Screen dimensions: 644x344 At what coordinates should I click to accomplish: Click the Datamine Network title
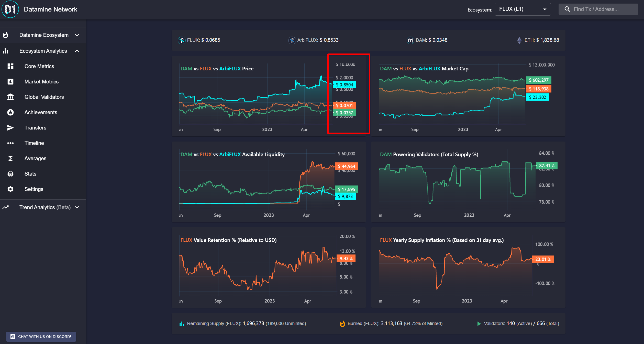point(50,9)
